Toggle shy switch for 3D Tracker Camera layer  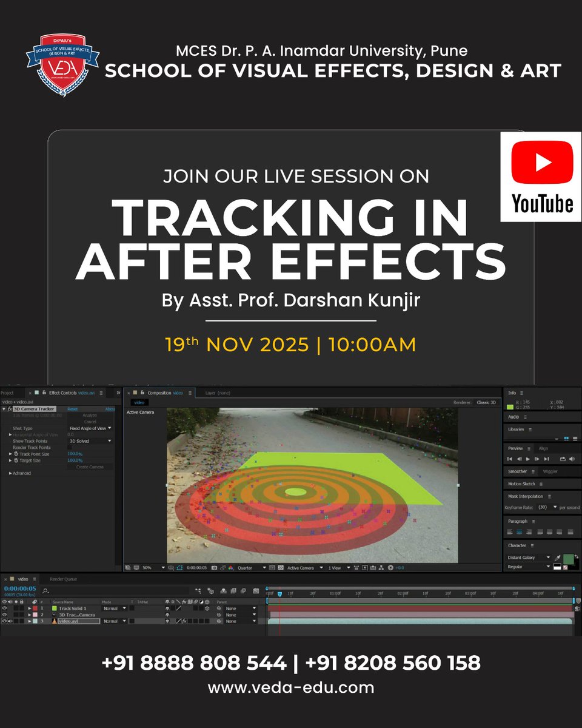click(167, 615)
